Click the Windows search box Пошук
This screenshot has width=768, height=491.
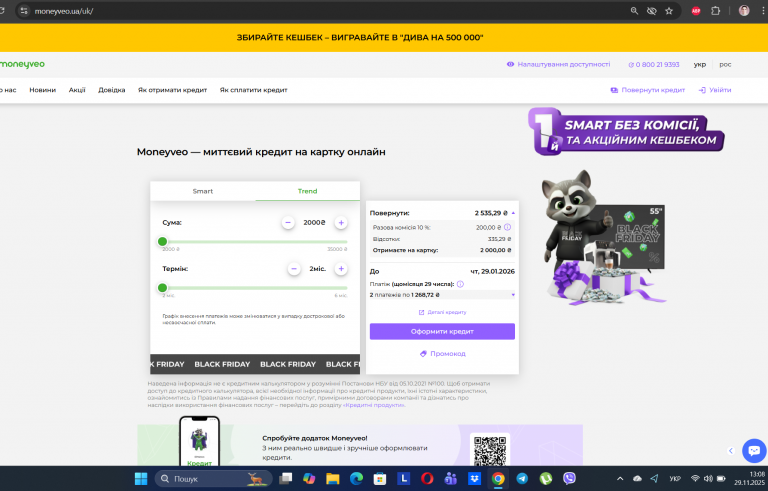(x=214, y=479)
